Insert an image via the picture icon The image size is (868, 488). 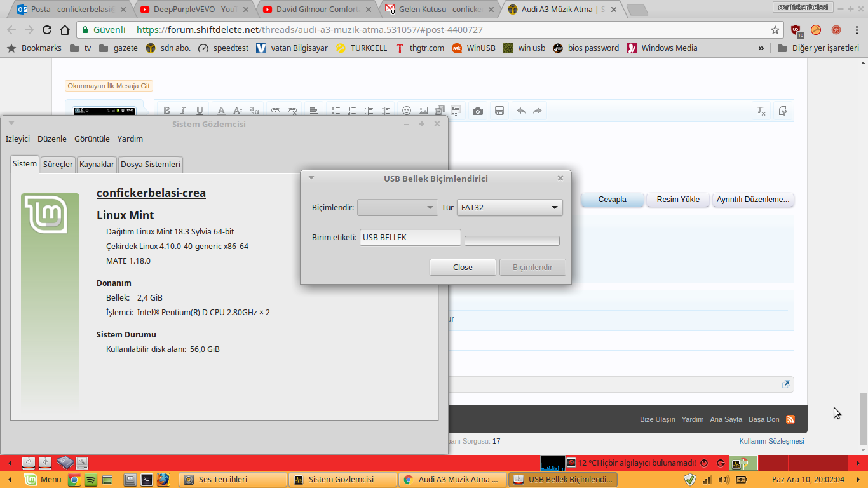423,111
